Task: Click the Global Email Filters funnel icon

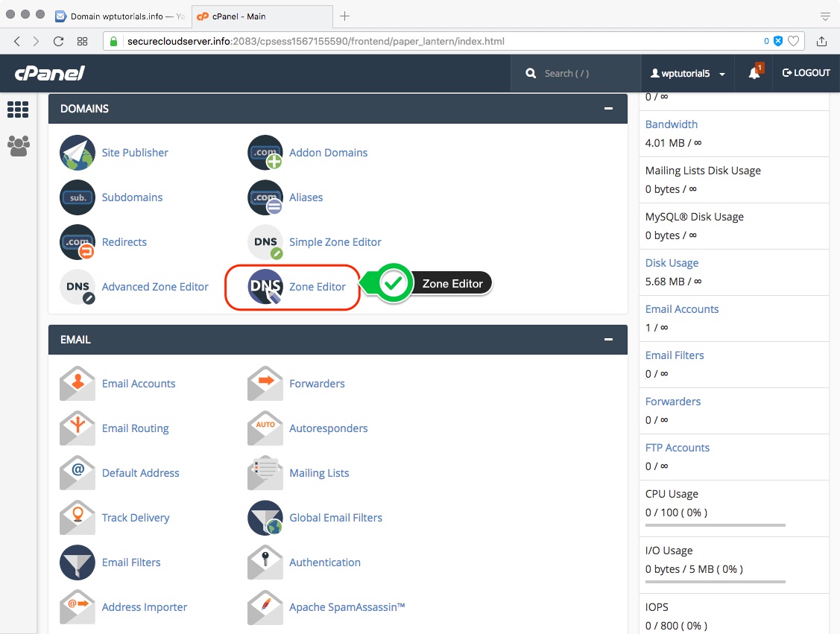Action: [x=265, y=518]
